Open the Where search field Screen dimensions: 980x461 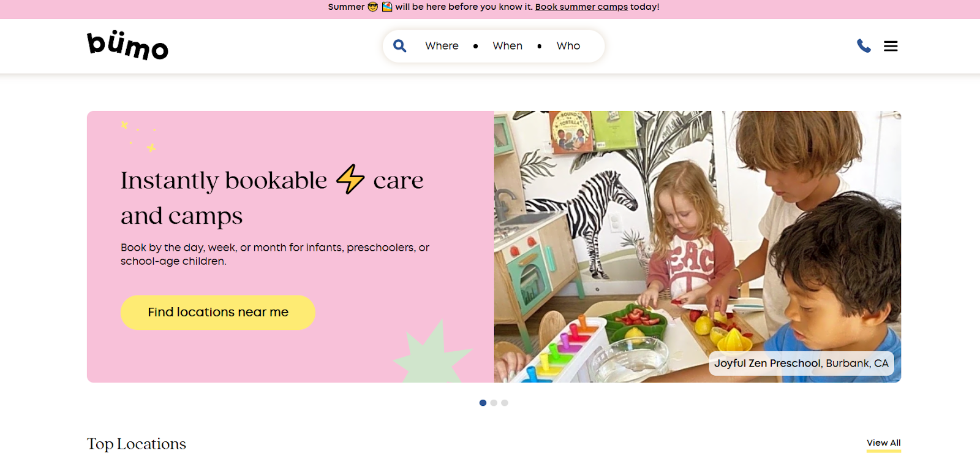tap(442, 46)
